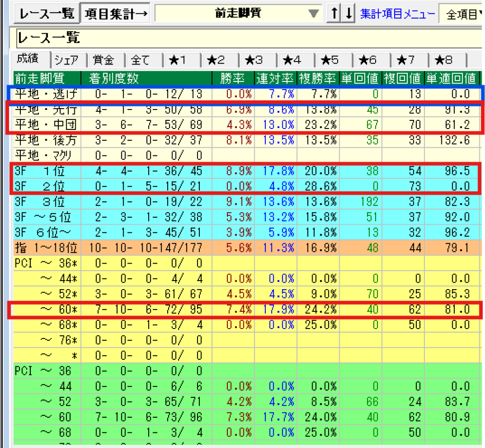Image resolution: width=485 pixels, height=448 pixels.
Task: Switch to the ★8 tab
Action: [x=443, y=60]
